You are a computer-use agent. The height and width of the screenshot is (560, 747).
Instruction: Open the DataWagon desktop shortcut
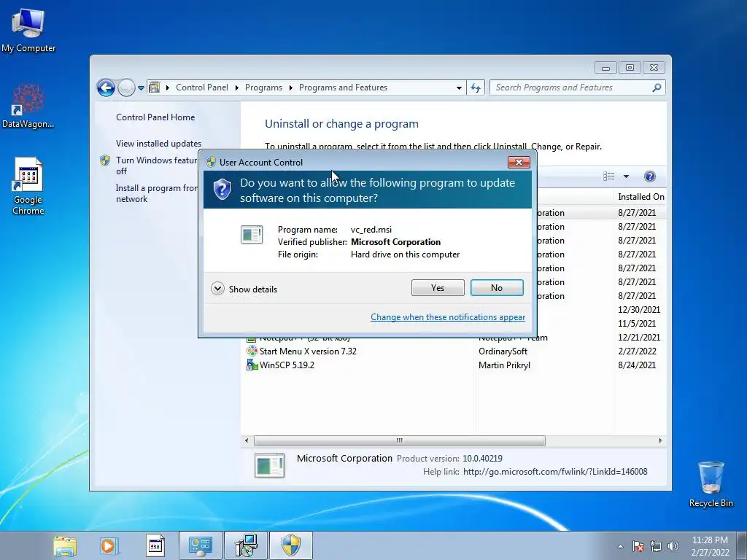pyautogui.click(x=28, y=106)
